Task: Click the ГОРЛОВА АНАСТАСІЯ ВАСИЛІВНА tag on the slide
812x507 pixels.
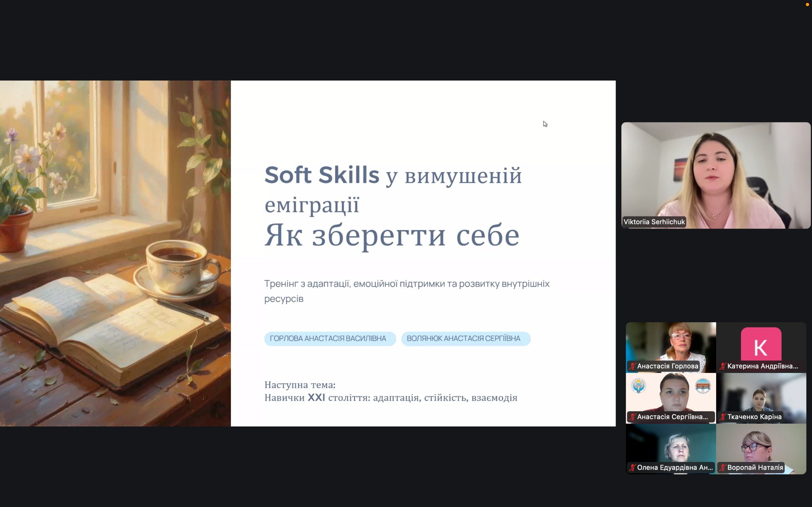Action: [330, 339]
